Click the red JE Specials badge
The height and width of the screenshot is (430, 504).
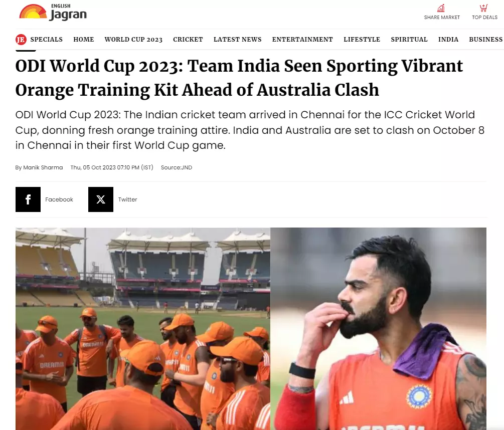(x=21, y=40)
